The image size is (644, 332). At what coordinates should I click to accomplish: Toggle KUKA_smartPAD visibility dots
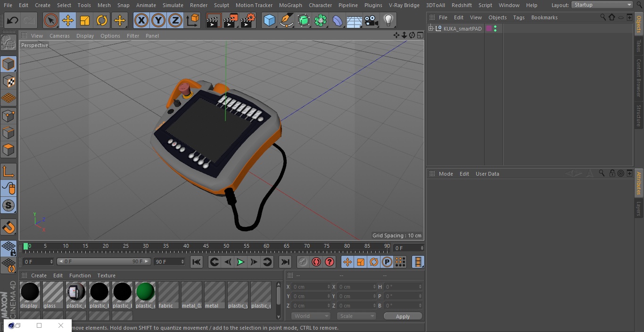click(x=495, y=29)
